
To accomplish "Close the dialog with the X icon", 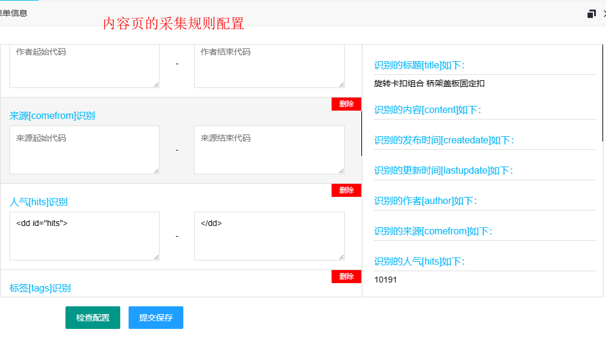I will tap(603, 12).
